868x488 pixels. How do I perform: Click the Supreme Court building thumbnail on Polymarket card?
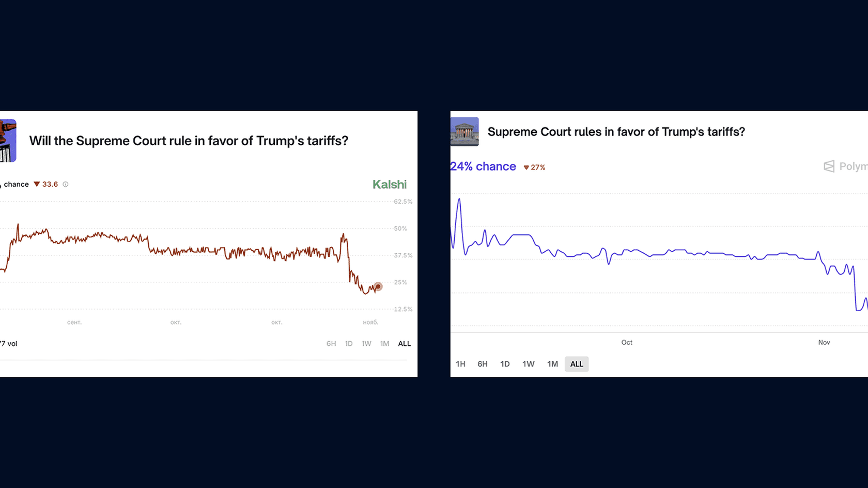tap(464, 132)
